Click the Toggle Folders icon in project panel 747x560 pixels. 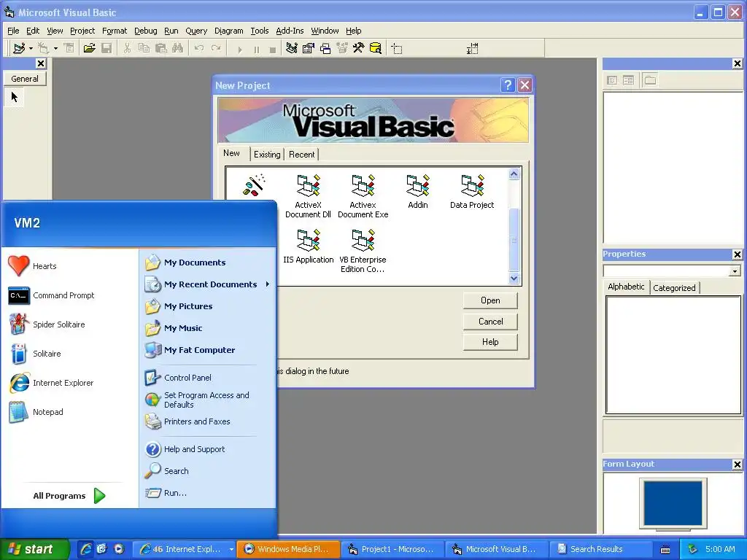click(650, 80)
